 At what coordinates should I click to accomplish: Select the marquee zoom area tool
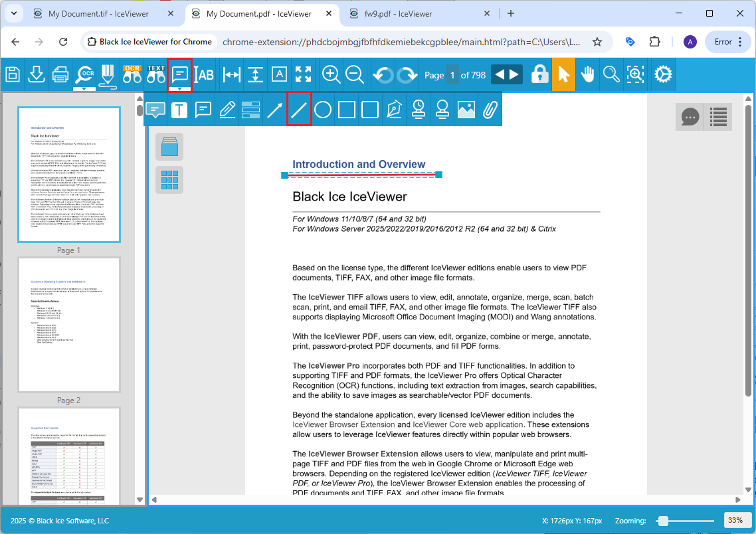(635, 74)
